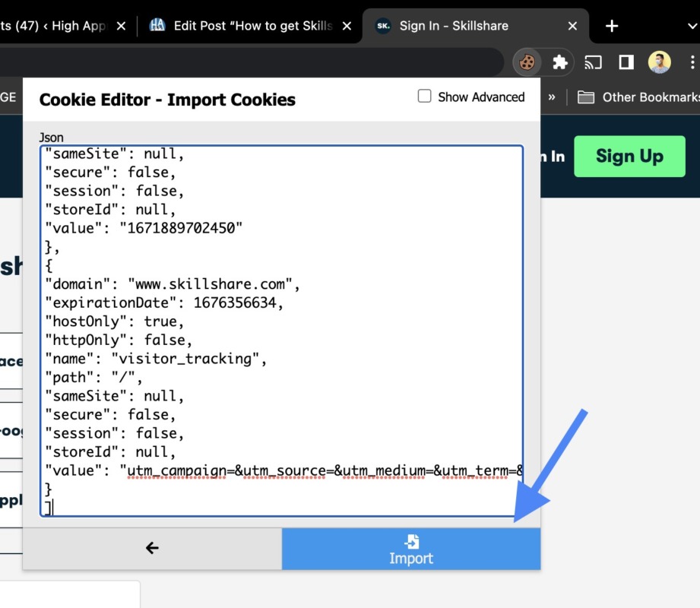Image resolution: width=700 pixels, height=608 pixels.
Task: Go back with the Cookie Editor arrow
Action: tap(152, 549)
